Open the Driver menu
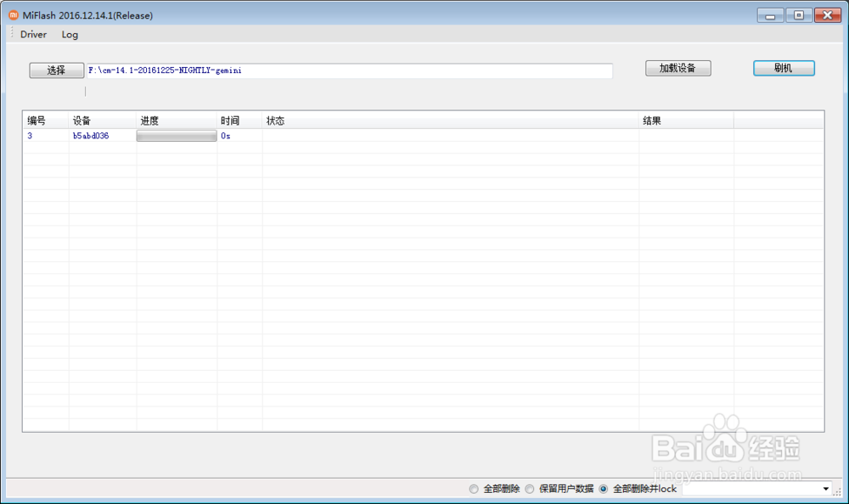The width and height of the screenshot is (849, 504). pyautogui.click(x=34, y=34)
